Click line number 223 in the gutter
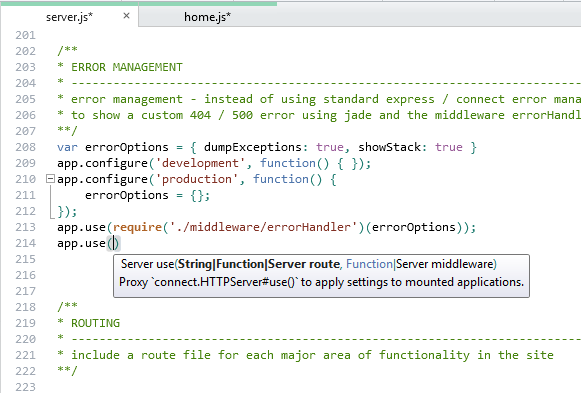The image size is (581, 393). 26,387
